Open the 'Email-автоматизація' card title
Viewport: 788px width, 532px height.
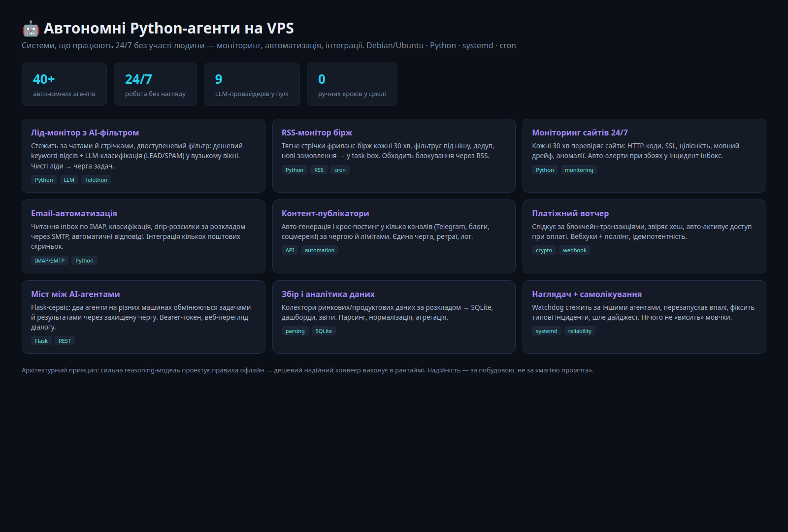(74, 213)
